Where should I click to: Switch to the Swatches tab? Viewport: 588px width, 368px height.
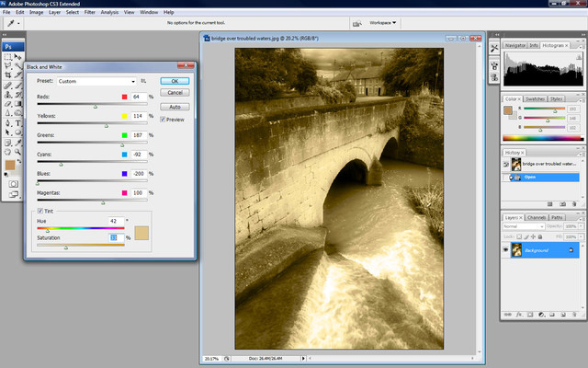coord(535,99)
